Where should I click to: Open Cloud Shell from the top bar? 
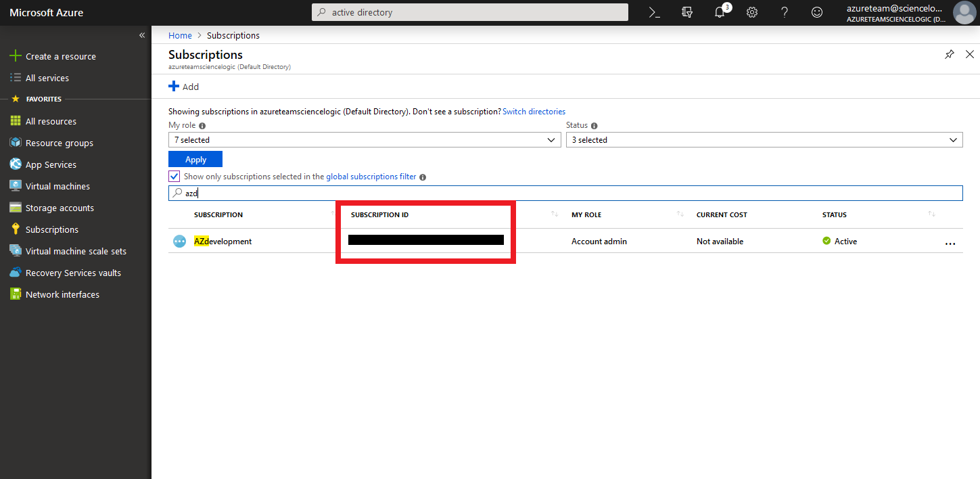tap(654, 12)
